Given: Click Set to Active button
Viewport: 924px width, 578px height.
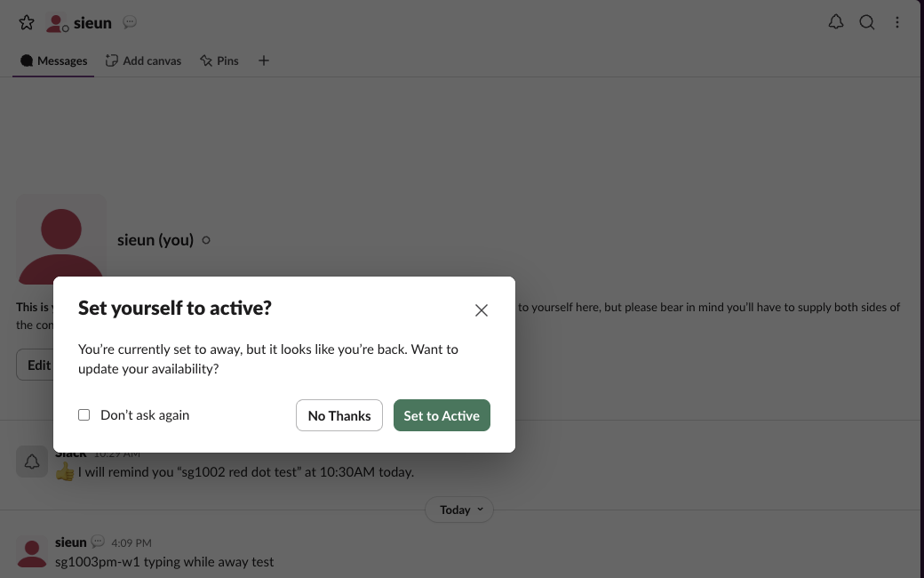Looking at the screenshot, I should (x=442, y=415).
